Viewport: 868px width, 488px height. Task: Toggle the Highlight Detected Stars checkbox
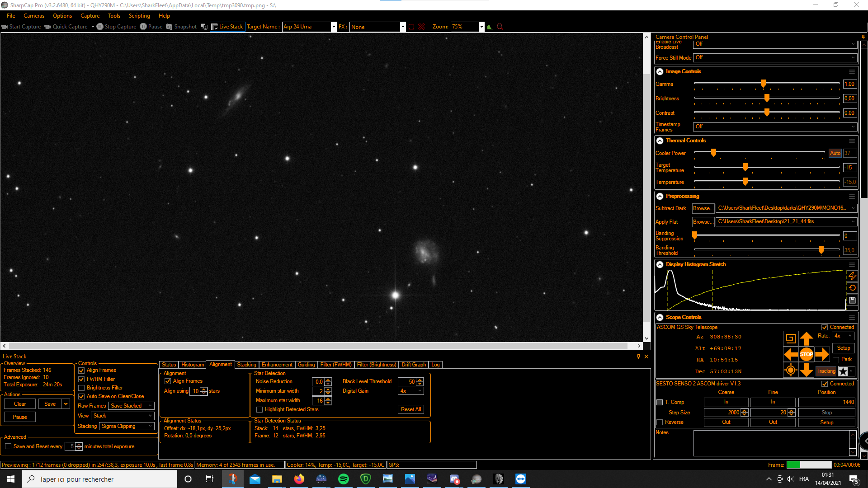pyautogui.click(x=259, y=410)
